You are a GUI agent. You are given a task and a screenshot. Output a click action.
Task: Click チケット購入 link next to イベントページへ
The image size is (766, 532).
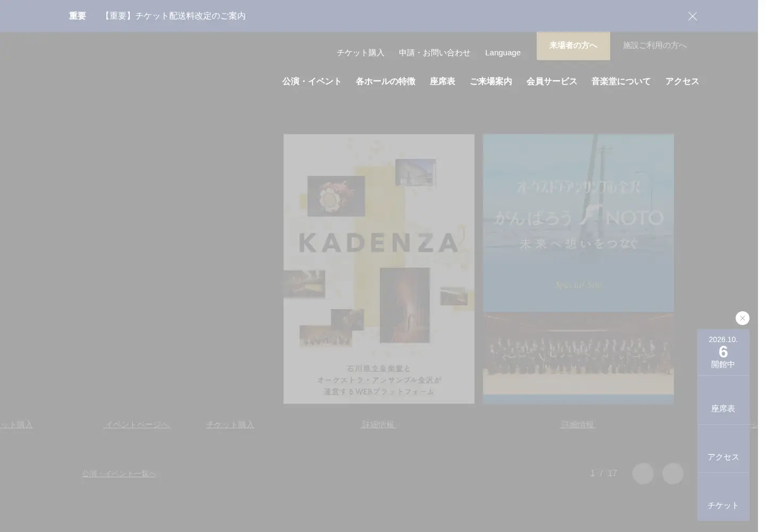[x=230, y=425]
